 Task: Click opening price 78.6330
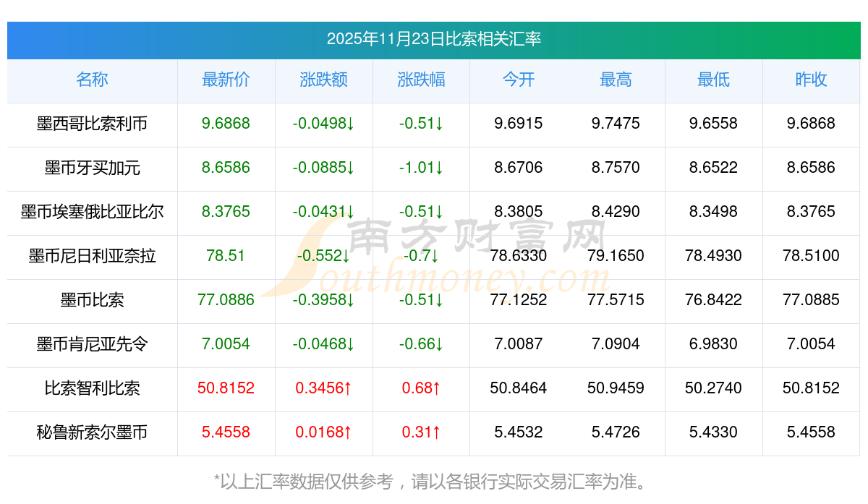[x=519, y=256]
